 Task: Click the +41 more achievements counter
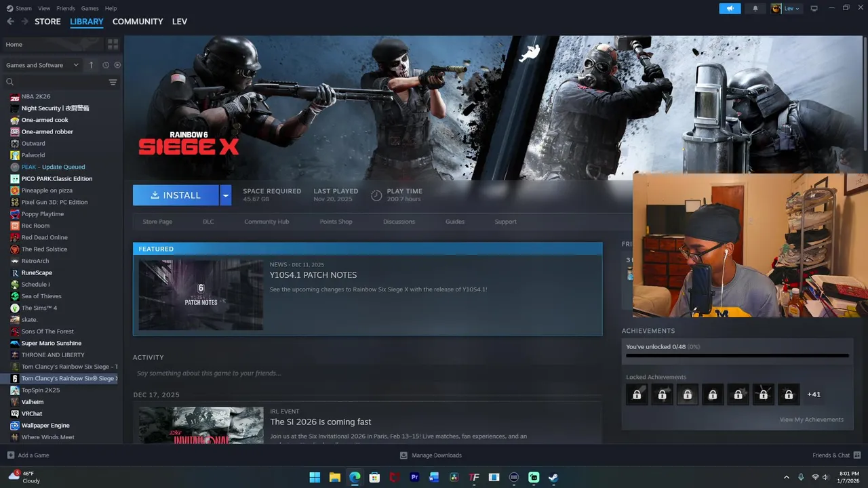point(814,394)
